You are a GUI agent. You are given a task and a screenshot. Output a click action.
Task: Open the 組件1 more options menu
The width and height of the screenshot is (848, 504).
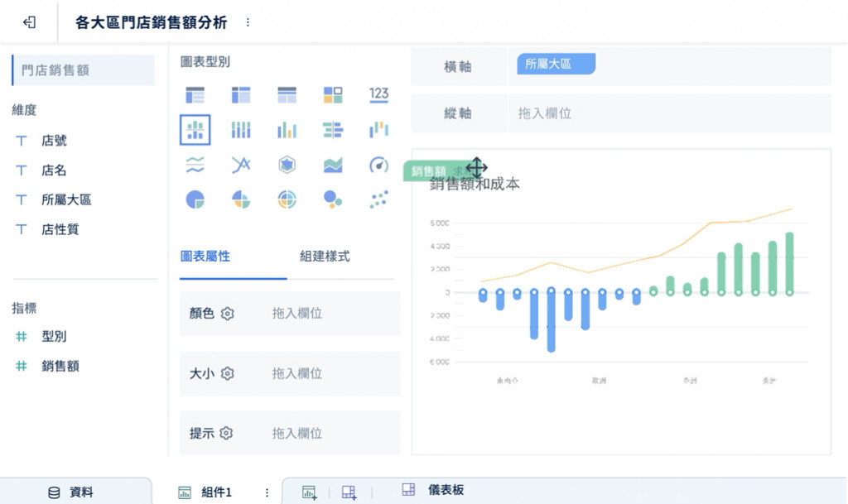click(x=267, y=492)
